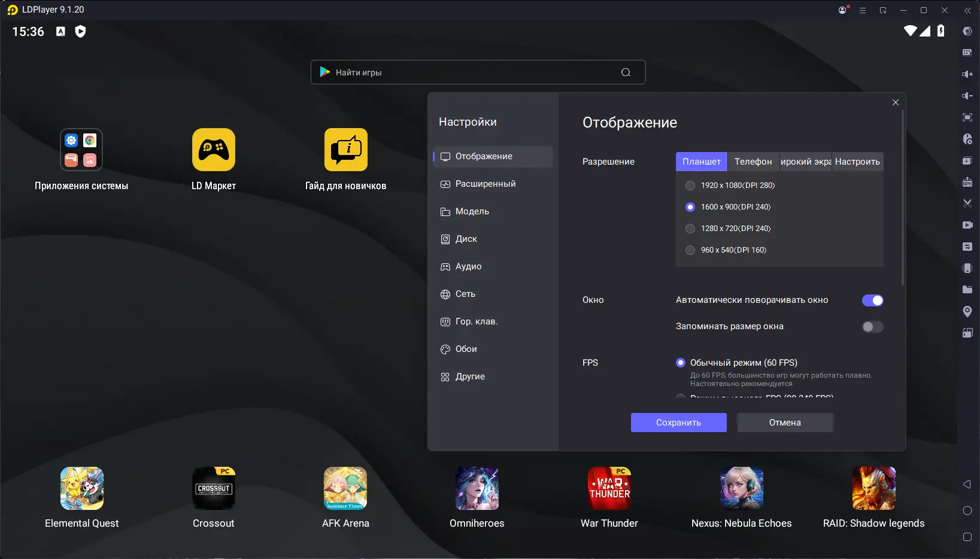The height and width of the screenshot is (559, 980).
Task: Close the Настройки dialog
Action: pyautogui.click(x=896, y=102)
